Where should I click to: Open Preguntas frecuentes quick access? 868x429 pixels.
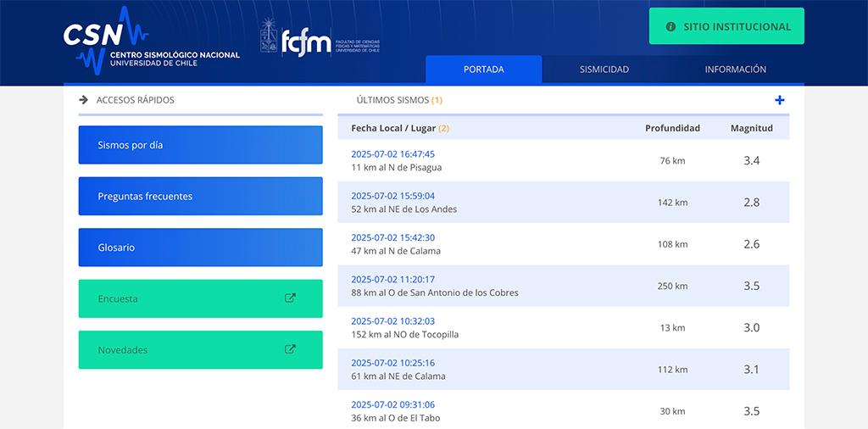pos(200,196)
